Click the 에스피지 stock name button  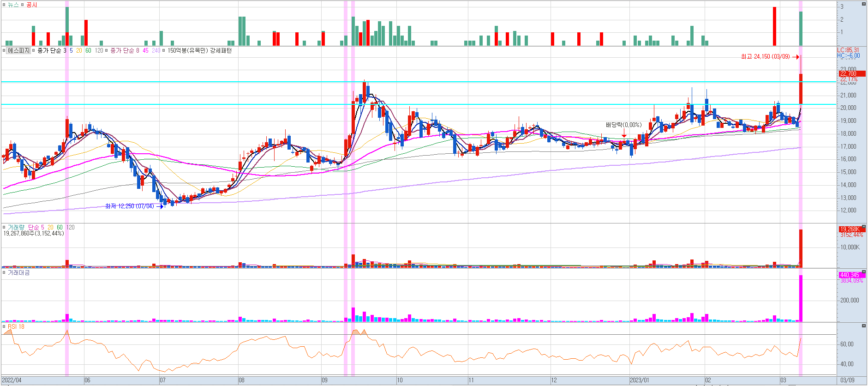18,51
